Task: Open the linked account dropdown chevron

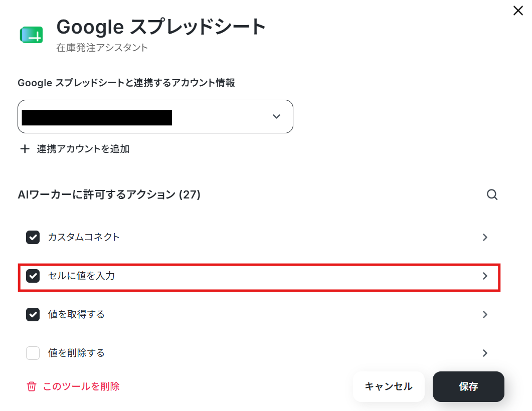Action: [x=276, y=117]
